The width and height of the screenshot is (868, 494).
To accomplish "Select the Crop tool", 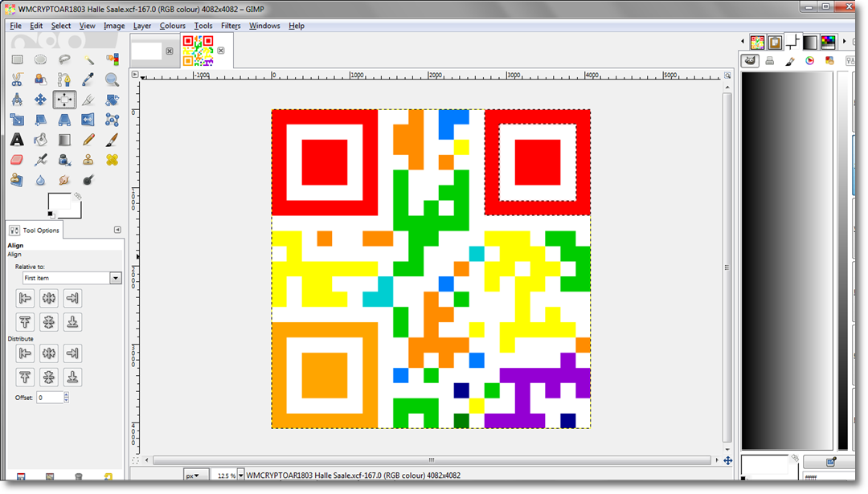I will pos(88,100).
